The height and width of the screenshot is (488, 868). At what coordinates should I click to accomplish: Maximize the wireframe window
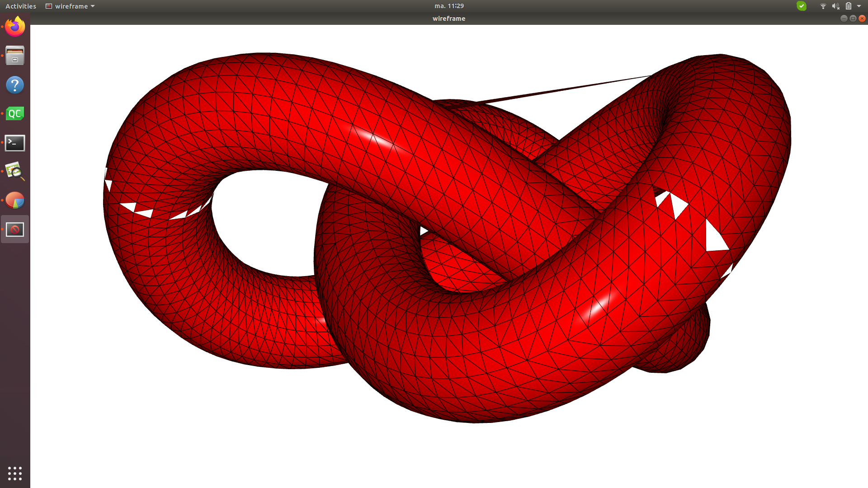click(853, 19)
